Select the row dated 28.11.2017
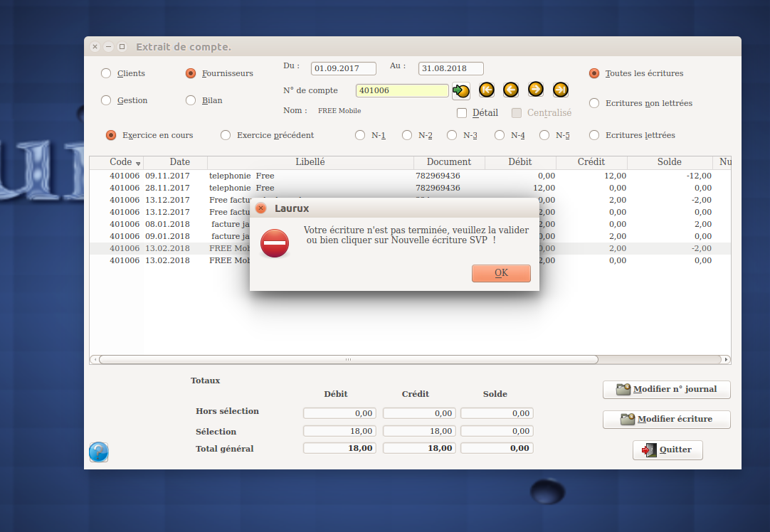The height and width of the screenshot is (532, 770). pyautogui.click(x=410, y=188)
